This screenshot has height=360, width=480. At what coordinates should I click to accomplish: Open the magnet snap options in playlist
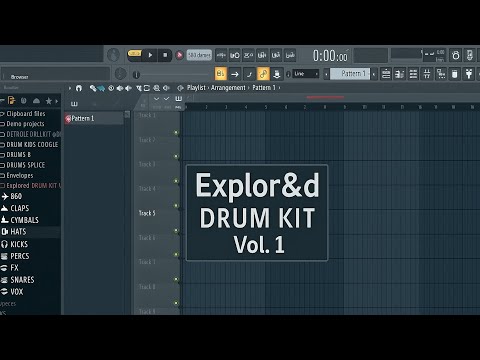click(79, 88)
